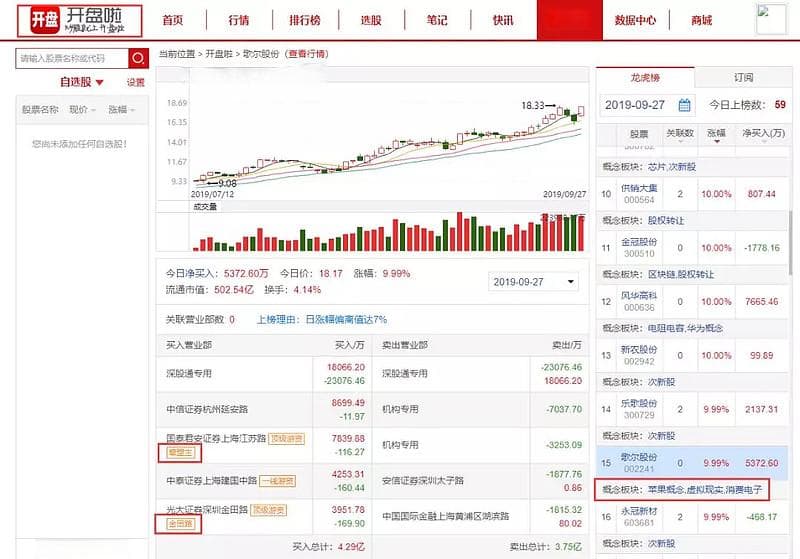The height and width of the screenshot is (559, 800).
Task: Open the 排行榜 menu item
Action: tap(305, 20)
